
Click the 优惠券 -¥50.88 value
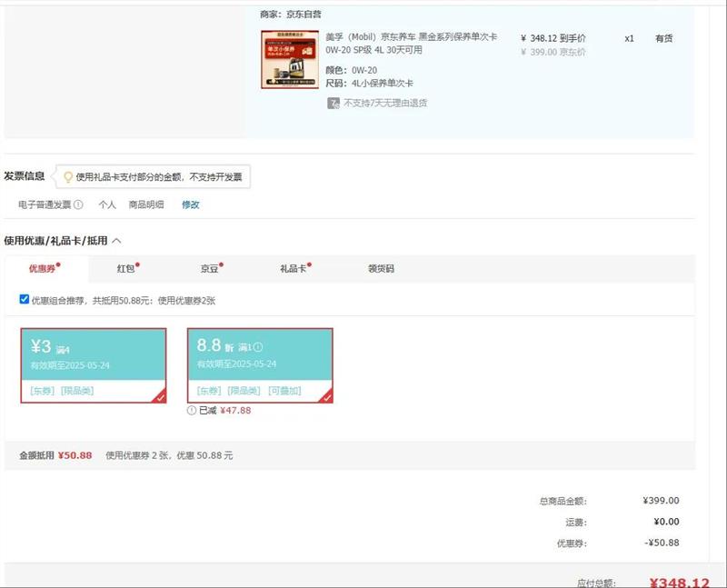[x=662, y=543]
